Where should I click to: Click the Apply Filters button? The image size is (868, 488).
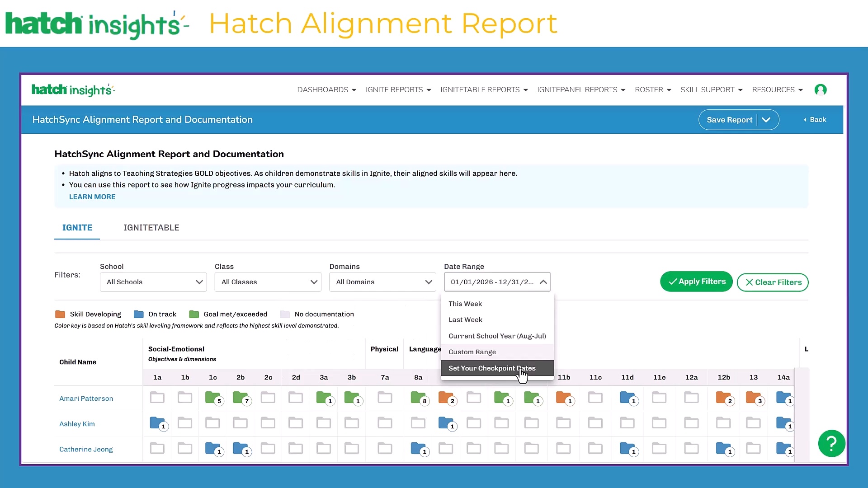(x=696, y=282)
